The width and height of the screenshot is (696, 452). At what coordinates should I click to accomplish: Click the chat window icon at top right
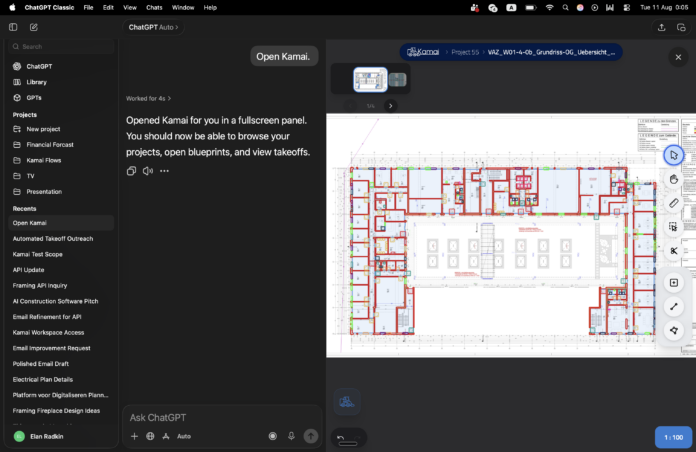coord(681,28)
